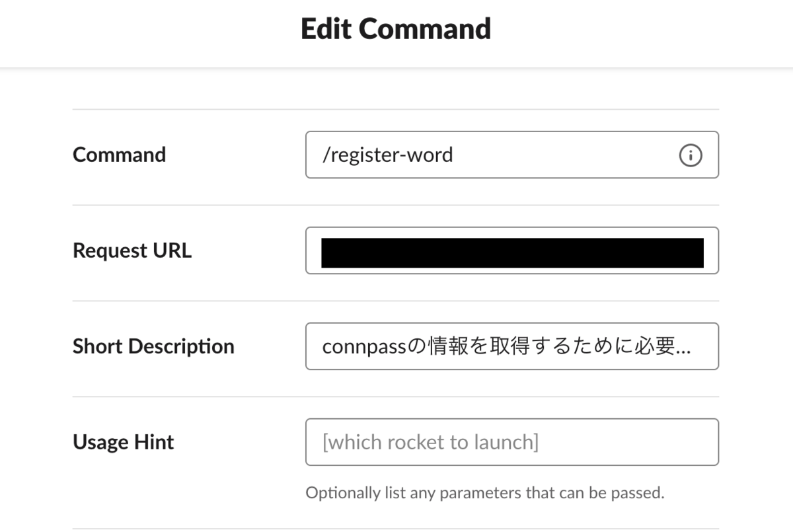Click the Request URL label

pyautogui.click(x=132, y=250)
